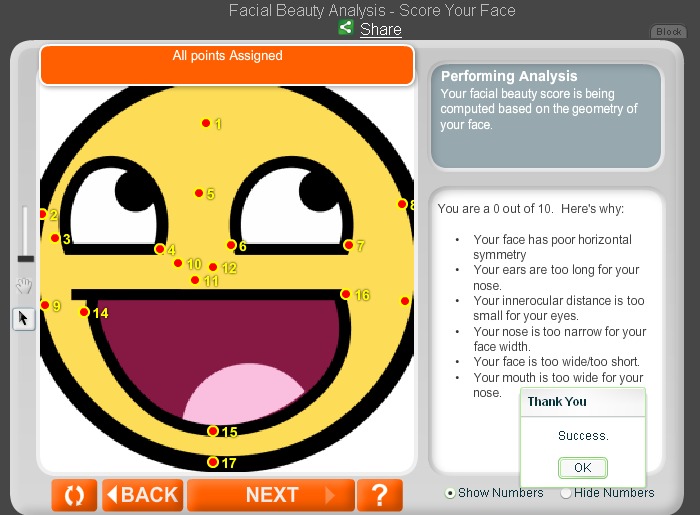Click landmark point 4

point(159,249)
